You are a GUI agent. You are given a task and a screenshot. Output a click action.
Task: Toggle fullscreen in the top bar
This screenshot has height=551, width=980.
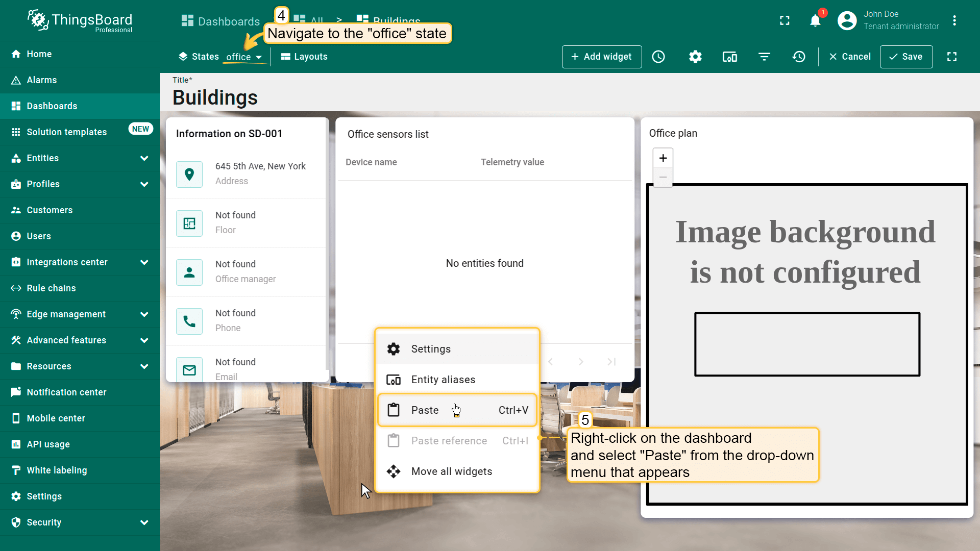[785, 20]
